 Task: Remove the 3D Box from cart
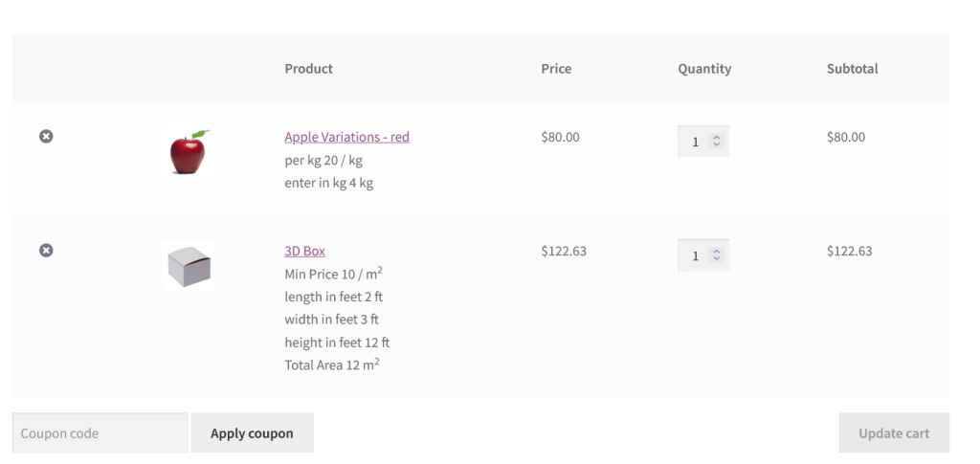point(45,251)
